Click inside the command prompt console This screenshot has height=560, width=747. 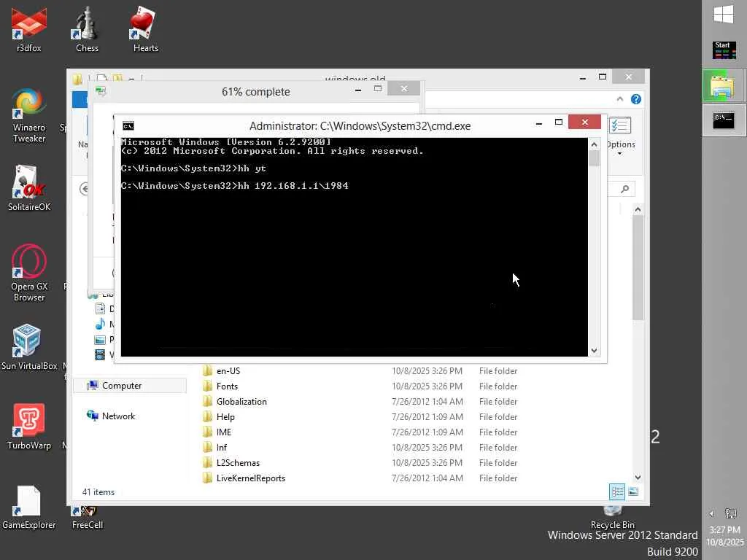(x=354, y=246)
